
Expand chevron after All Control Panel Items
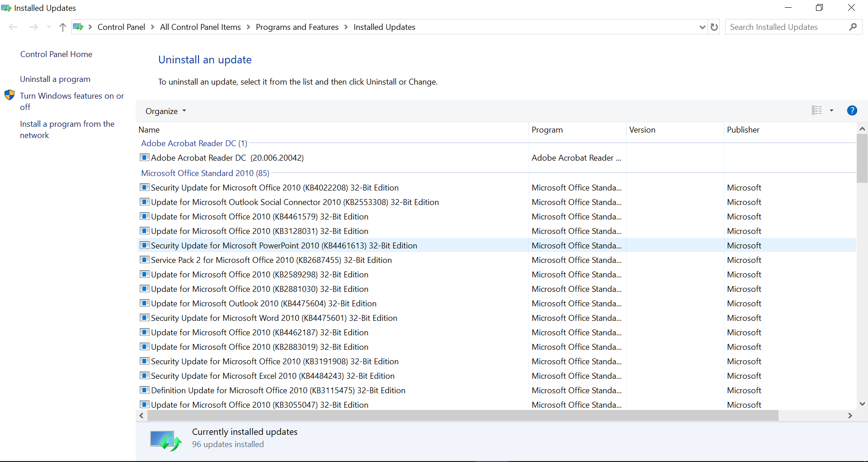tap(248, 27)
